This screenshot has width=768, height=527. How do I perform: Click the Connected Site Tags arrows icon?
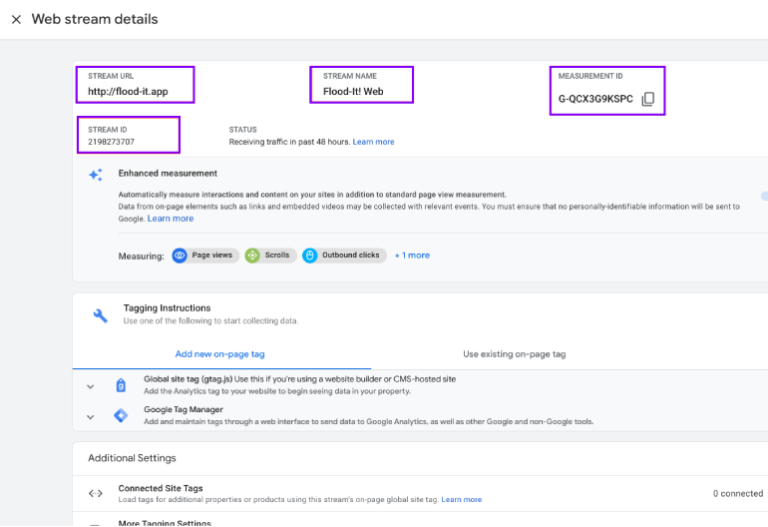pyautogui.click(x=96, y=493)
